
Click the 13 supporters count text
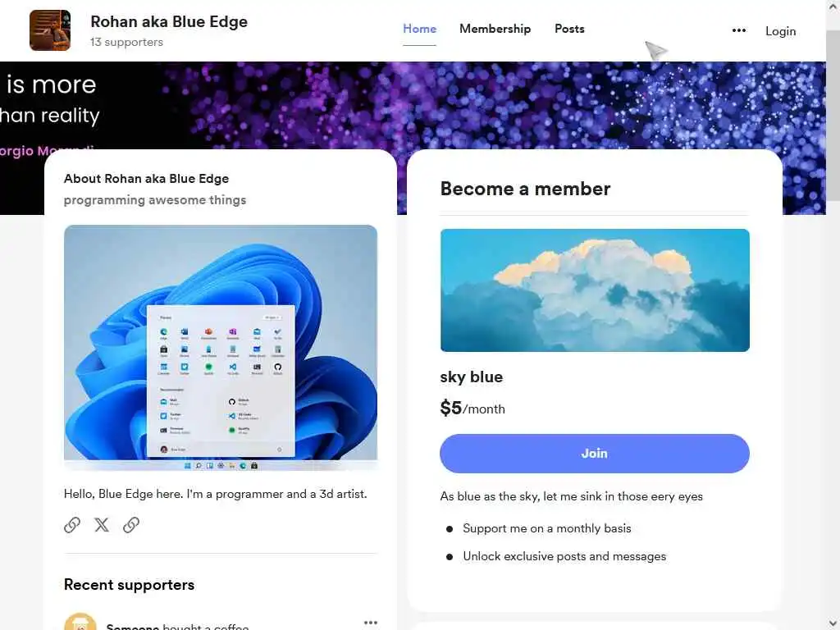coord(126,43)
